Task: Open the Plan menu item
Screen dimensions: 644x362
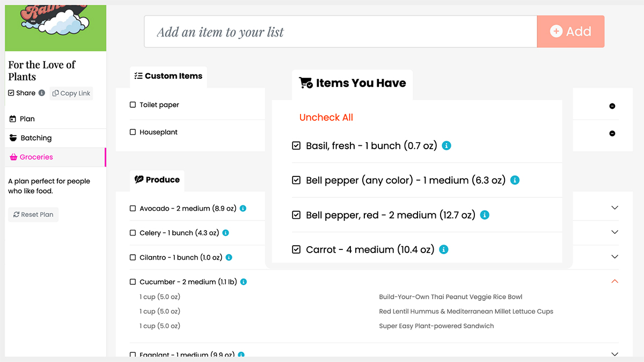Action: 27,119
